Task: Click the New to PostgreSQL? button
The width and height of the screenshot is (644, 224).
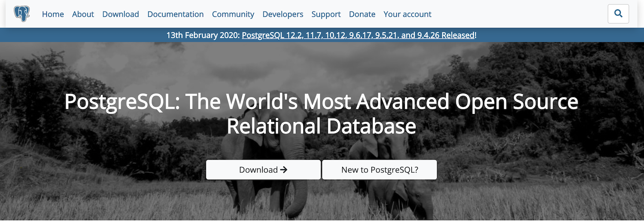Action: (x=380, y=170)
